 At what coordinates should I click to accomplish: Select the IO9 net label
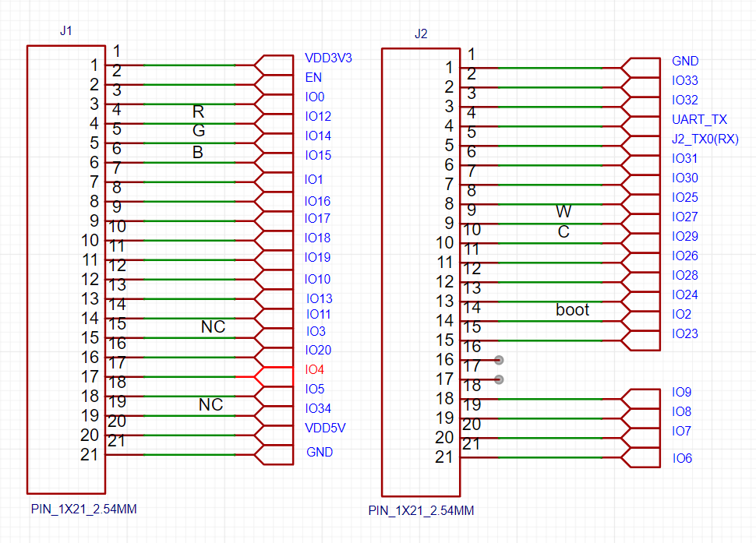coord(682,392)
